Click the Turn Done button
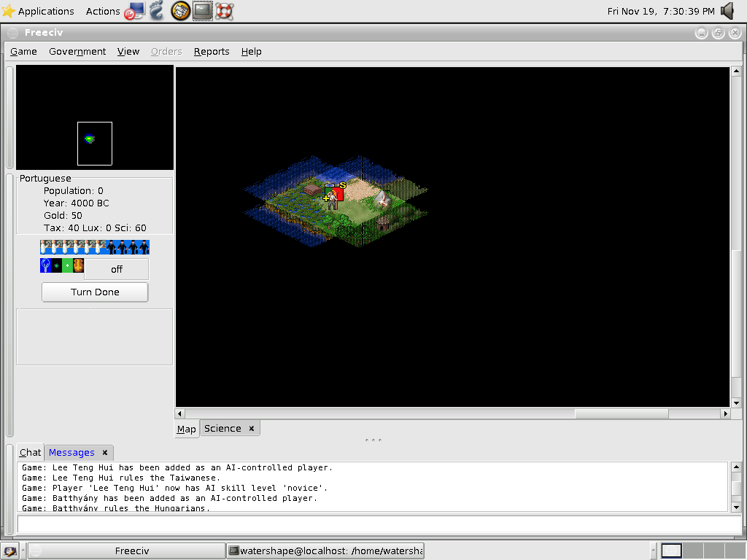Image resolution: width=747 pixels, height=560 pixels. [x=95, y=292]
